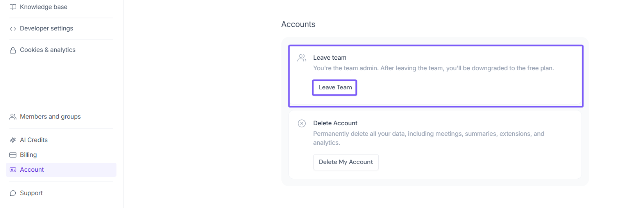Click the Members and groups people icon
The height and width of the screenshot is (208, 644).
point(13,117)
